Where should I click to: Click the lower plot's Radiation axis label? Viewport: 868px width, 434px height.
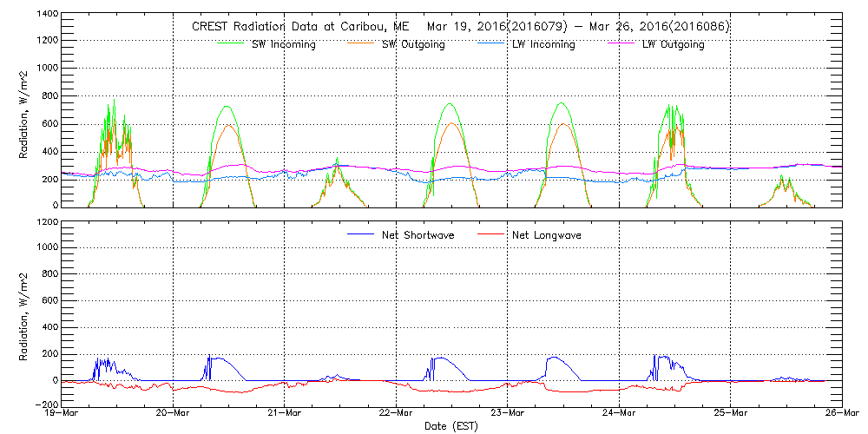tap(24, 313)
